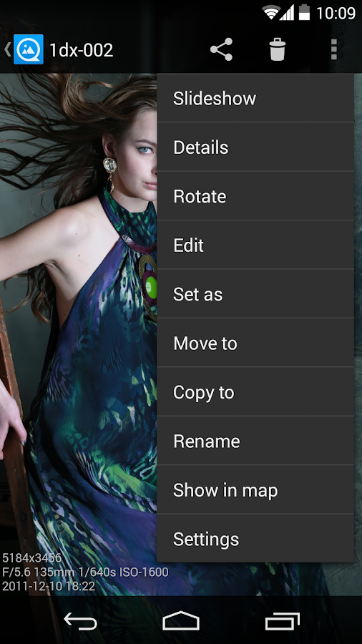Tap the share icon
The image size is (362, 644).
click(222, 49)
